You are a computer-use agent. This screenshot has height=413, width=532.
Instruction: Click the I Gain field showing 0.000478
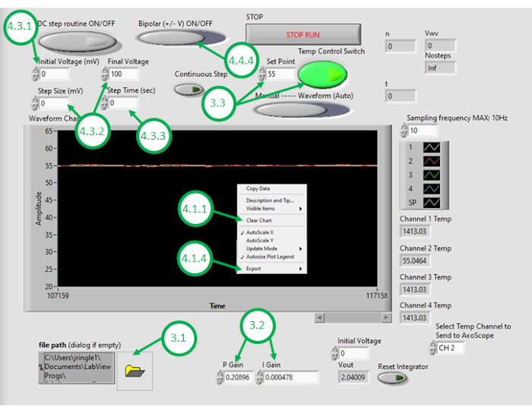click(x=291, y=377)
